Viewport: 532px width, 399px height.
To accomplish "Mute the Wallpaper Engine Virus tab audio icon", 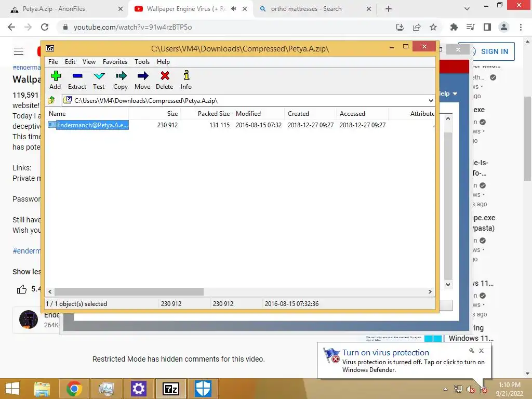I will click(x=233, y=9).
